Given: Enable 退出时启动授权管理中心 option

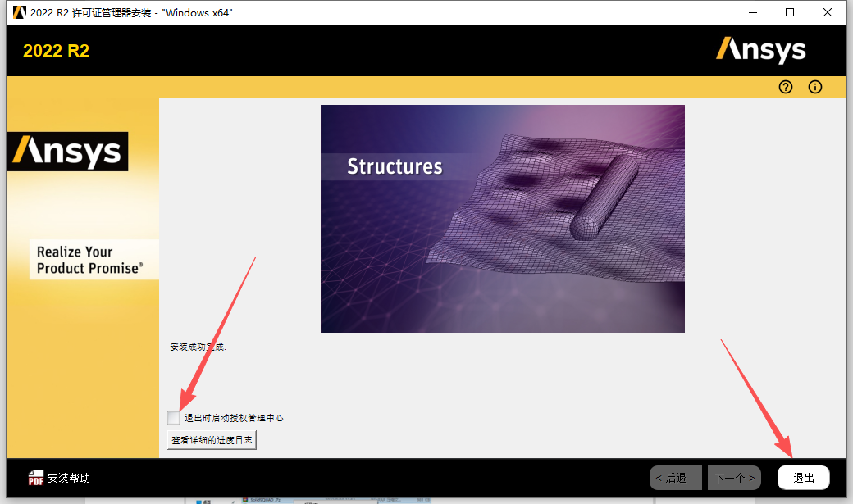Looking at the screenshot, I should (173, 417).
